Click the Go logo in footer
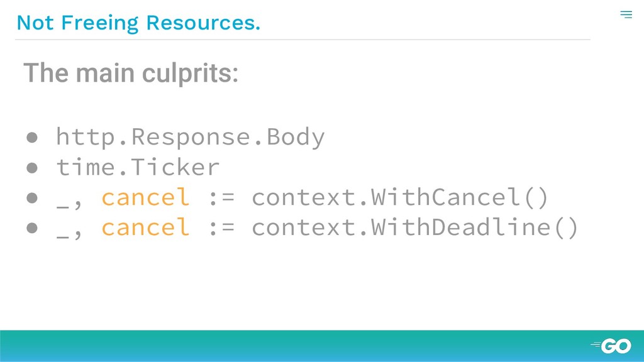The width and height of the screenshot is (644, 362). coord(611,346)
